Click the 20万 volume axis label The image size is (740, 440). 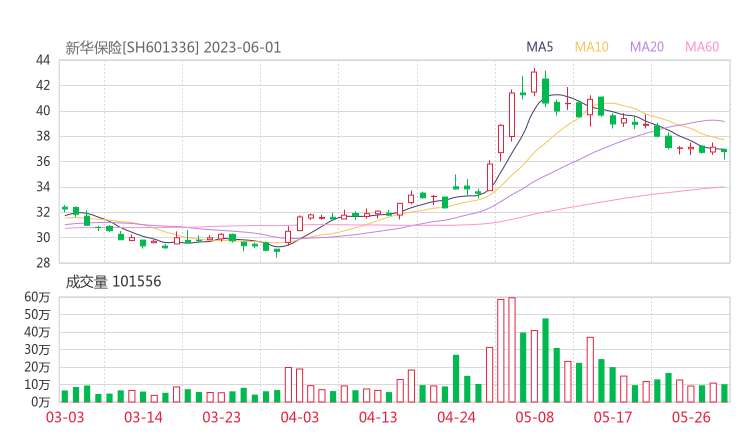[37, 367]
